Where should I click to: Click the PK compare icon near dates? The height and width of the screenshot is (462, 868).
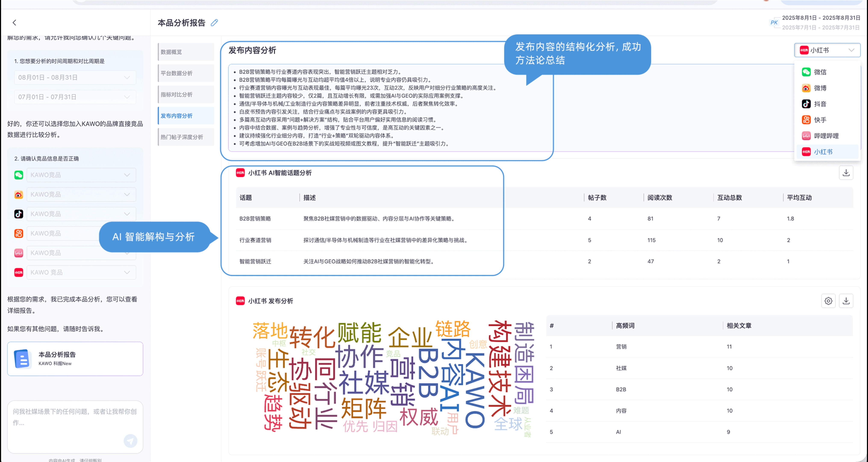pos(774,23)
